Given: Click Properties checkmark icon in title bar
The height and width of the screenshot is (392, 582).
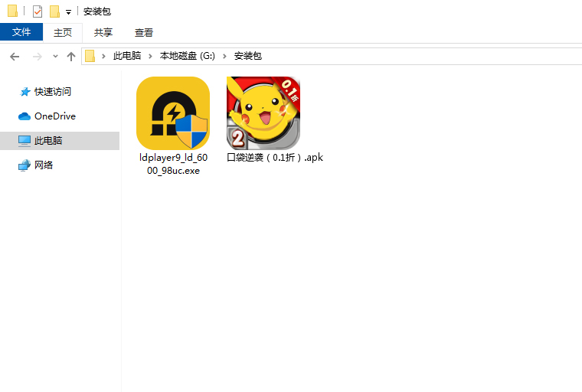Looking at the screenshot, I should click(x=37, y=11).
